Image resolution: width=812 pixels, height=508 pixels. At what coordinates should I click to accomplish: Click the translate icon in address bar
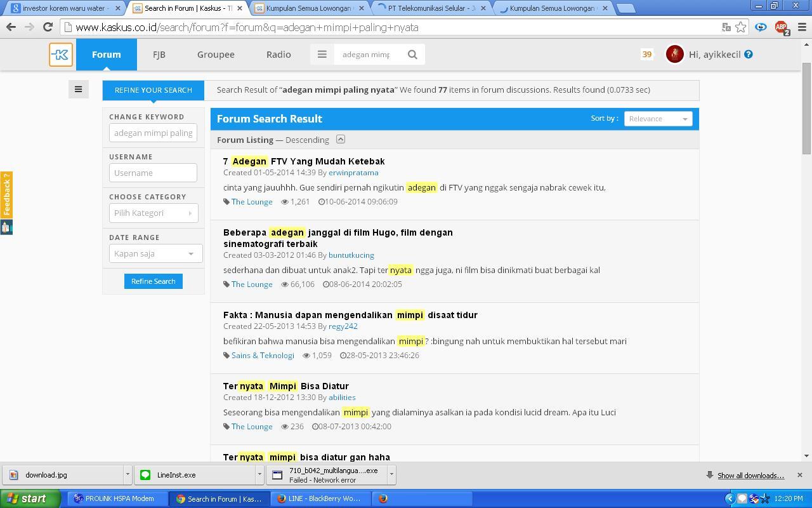pyautogui.click(x=726, y=27)
